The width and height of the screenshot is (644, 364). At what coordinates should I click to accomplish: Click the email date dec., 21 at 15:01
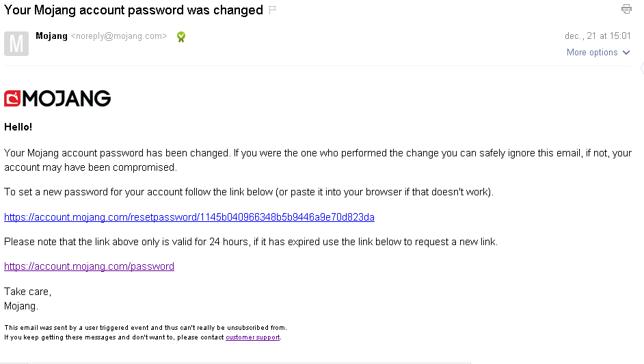click(598, 36)
